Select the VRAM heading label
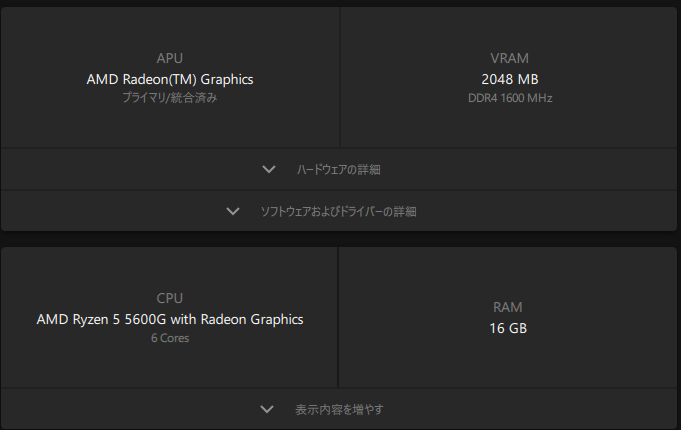 pyautogui.click(x=509, y=58)
